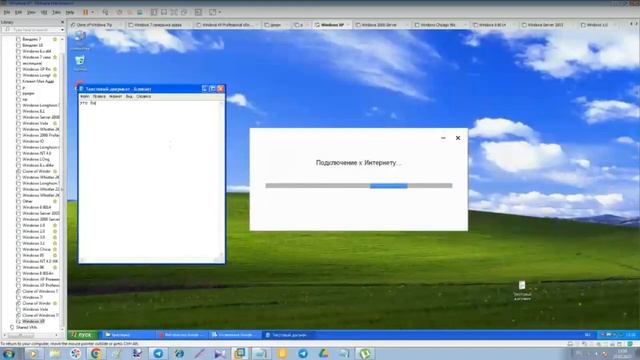Click the connection progress bar in the dialog

(359, 186)
